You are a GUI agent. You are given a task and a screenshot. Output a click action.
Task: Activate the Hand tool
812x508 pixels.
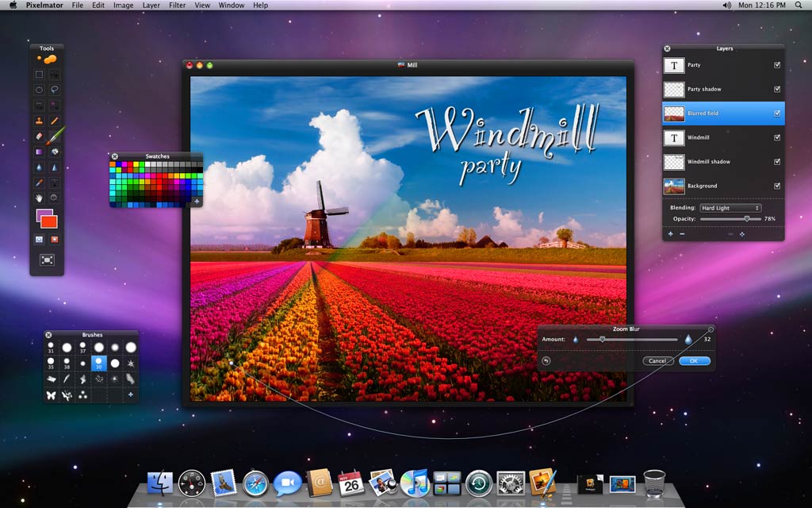pyautogui.click(x=39, y=197)
